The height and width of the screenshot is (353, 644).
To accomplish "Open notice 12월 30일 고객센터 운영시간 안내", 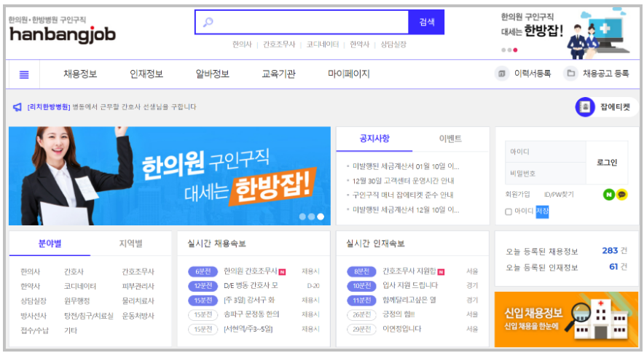I will (x=403, y=181).
